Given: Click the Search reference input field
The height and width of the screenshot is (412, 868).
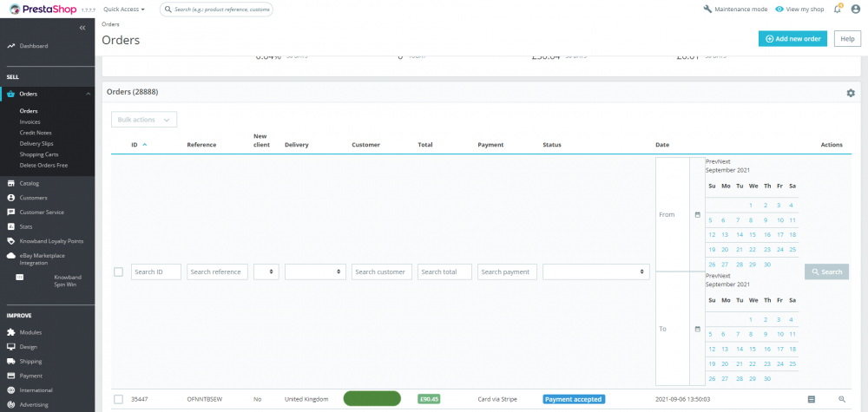Looking at the screenshot, I should (217, 271).
